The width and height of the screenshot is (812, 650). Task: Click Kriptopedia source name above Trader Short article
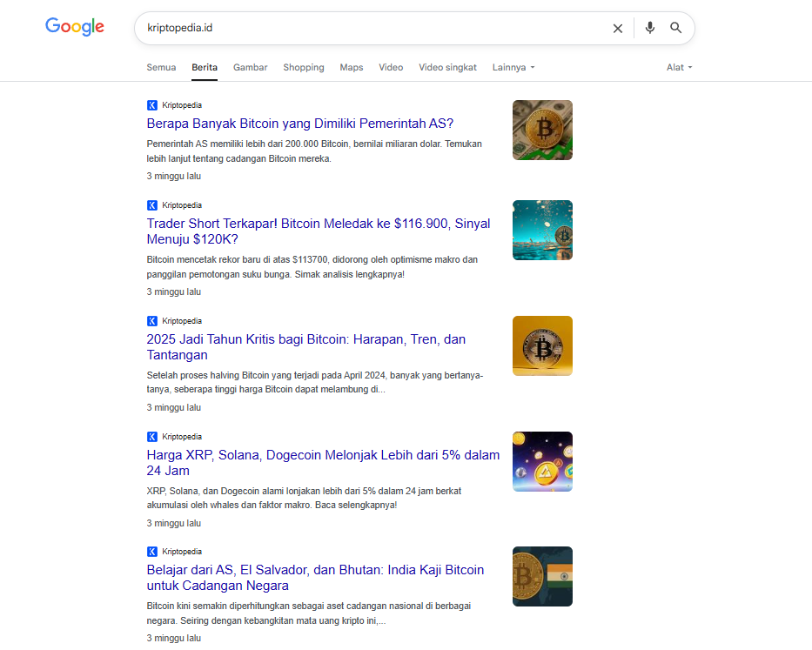[182, 205]
